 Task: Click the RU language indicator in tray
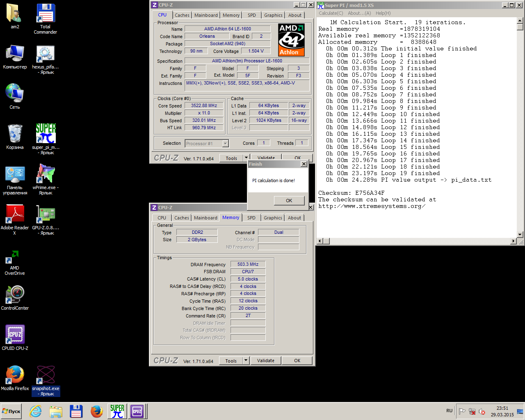(x=450, y=411)
